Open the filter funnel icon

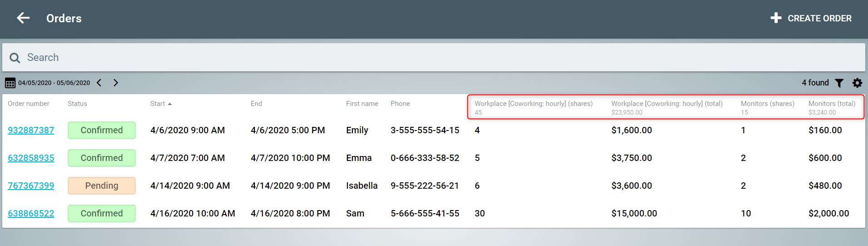point(839,83)
